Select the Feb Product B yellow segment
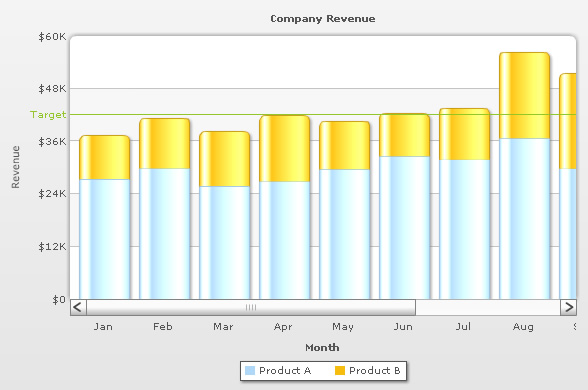588x390 pixels. point(165,144)
